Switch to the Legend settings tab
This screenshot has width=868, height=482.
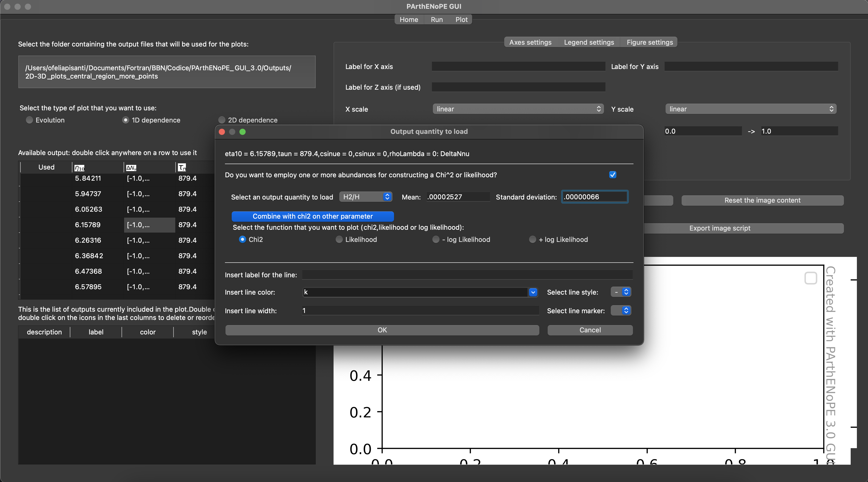(x=589, y=42)
